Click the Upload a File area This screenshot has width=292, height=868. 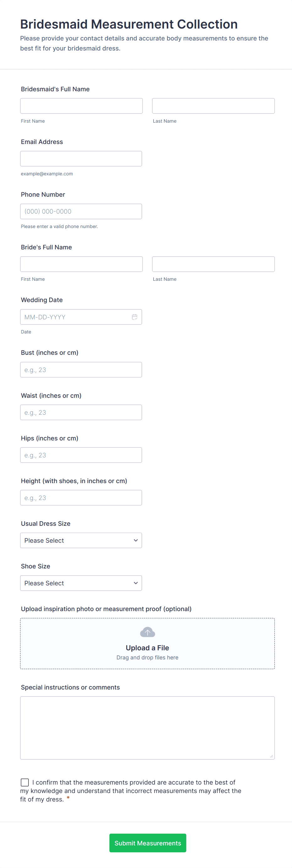(x=147, y=644)
